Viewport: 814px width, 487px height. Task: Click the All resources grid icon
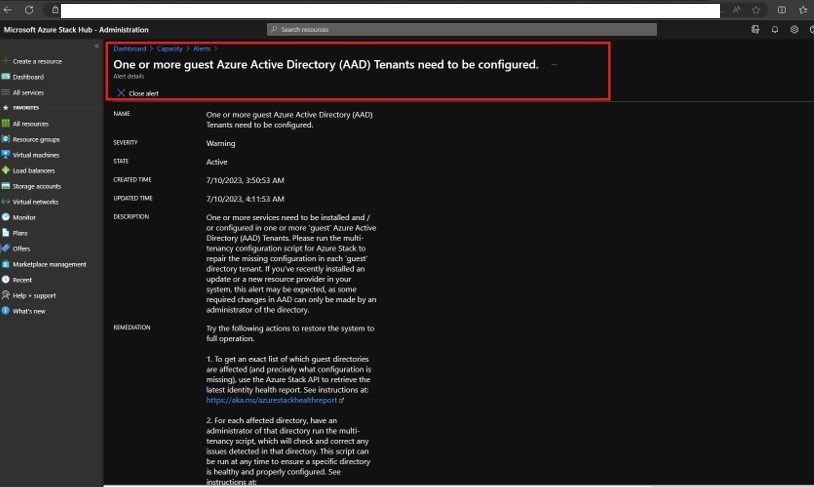(x=6, y=124)
